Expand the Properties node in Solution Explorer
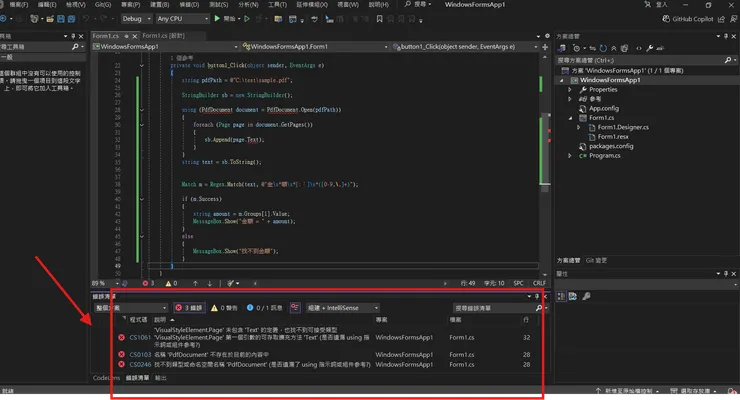 570,89
